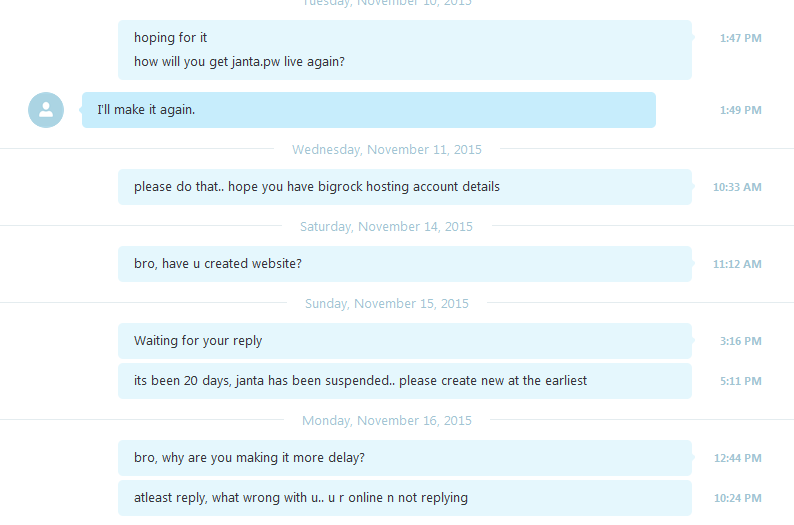Screen dimensions: 794x525
Task: Click 'how will you get janta.pw live again?'
Action: (x=239, y=62)
